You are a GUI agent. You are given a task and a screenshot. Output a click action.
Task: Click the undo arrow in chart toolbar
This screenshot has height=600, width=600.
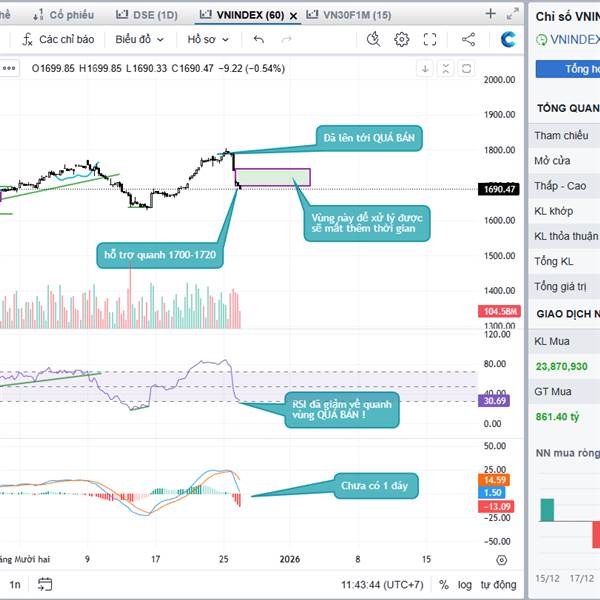(259, 39)
